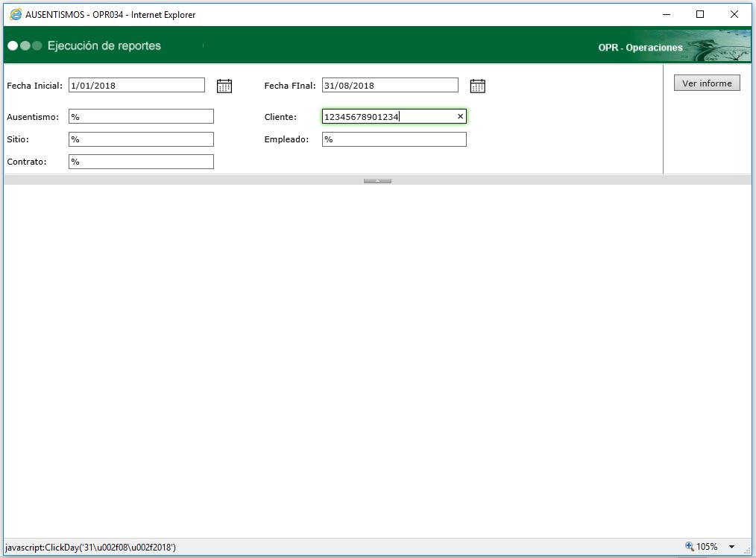Maximize the Internet Explorer window
756x558 pixels.
[x=700, y=14]
